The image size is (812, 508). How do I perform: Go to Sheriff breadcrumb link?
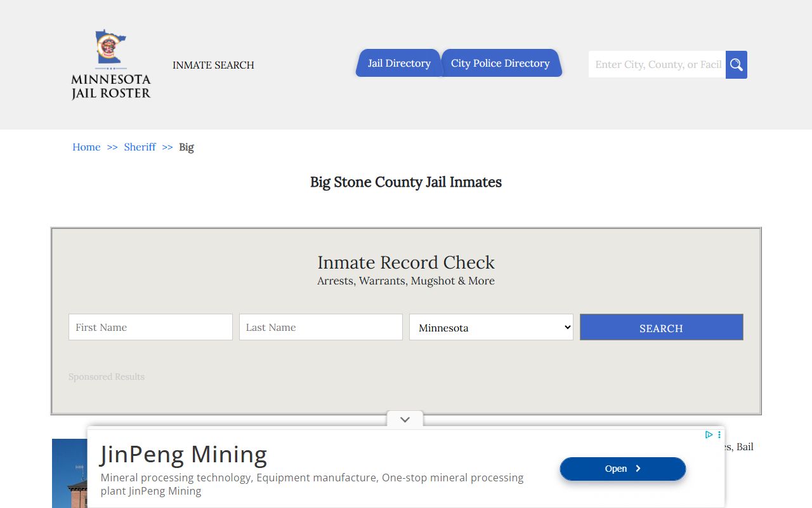pyautogui.click(x=140, y=147)
